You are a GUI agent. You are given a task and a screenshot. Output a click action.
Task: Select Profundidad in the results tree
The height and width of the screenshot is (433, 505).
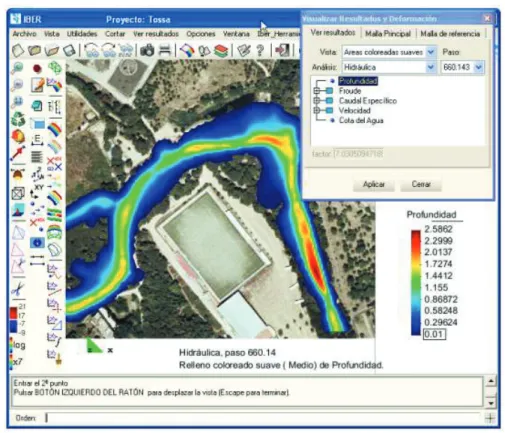pyautogui.click(x=358, y=81)
